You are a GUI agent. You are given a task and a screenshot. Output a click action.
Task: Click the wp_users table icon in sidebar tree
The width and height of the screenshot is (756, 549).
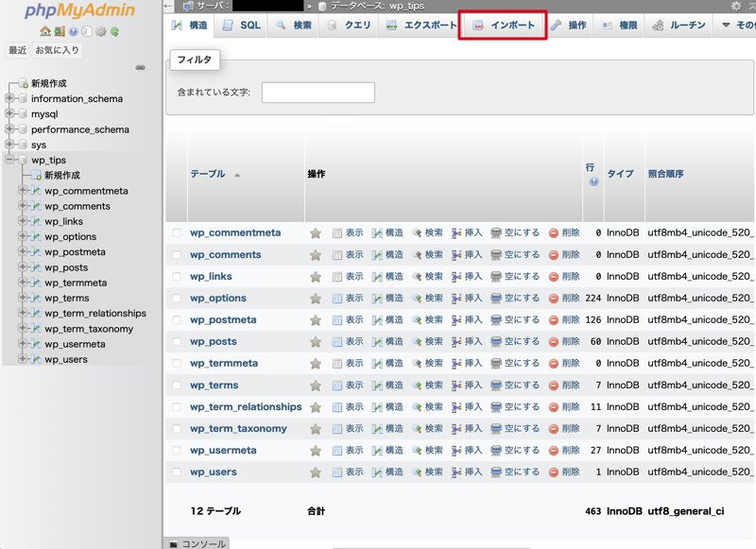coord(36,359)
